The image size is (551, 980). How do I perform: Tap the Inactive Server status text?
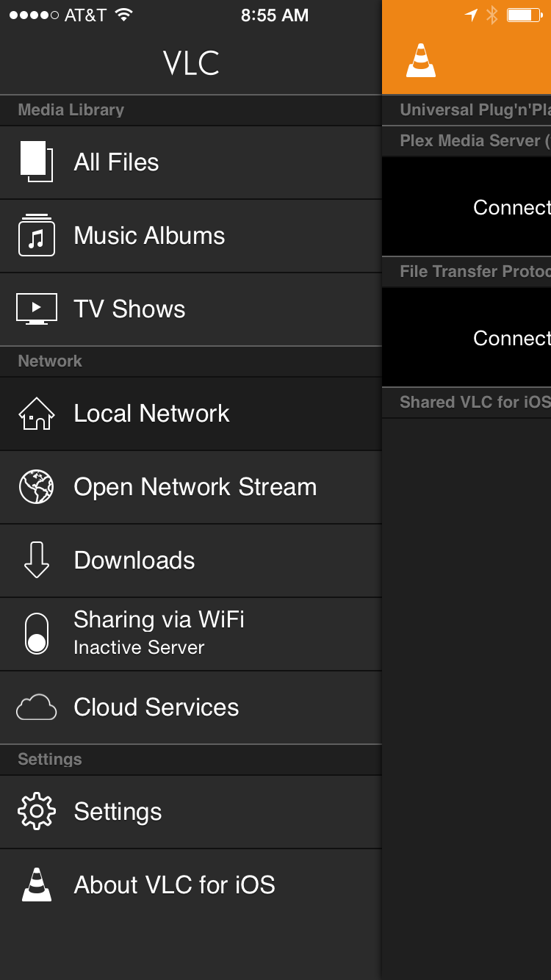[x=139, y=648]
